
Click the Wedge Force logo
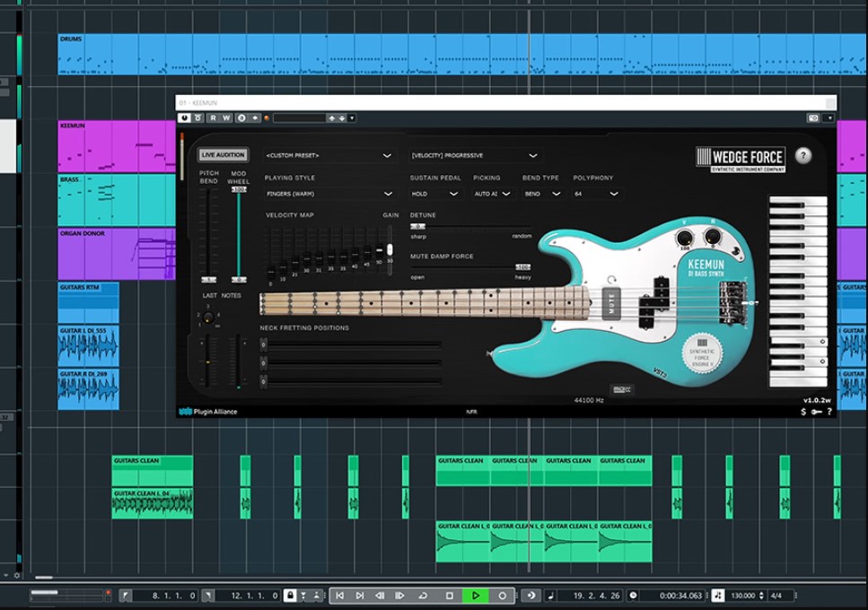(741, 160)
